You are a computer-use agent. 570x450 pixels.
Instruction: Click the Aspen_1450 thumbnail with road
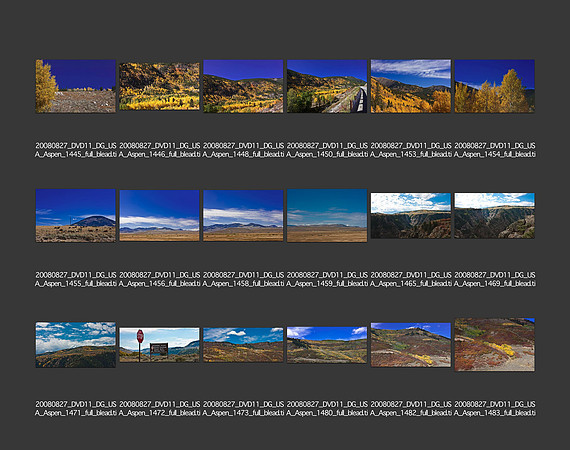click(327, 86)
